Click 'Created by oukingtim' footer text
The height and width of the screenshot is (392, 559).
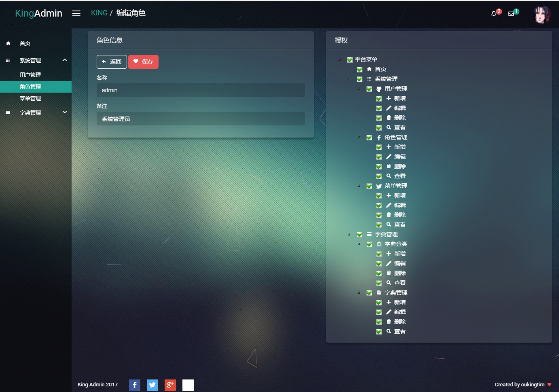click(519, 385)
